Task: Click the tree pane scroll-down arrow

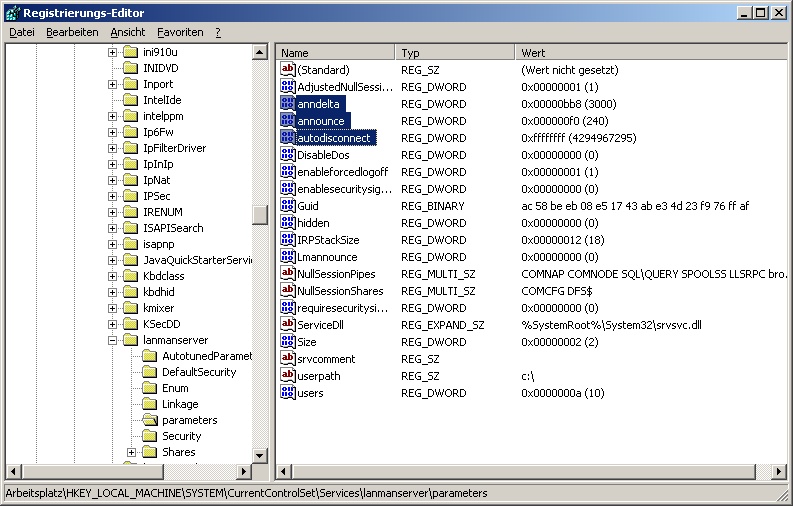Action: point(260,455)
